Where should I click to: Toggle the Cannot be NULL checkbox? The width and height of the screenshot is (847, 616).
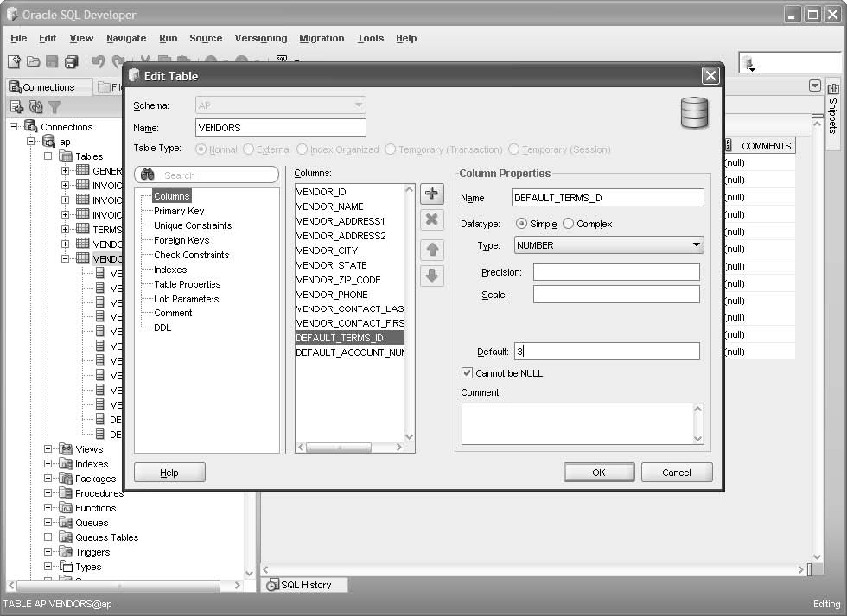click(467, 373)
